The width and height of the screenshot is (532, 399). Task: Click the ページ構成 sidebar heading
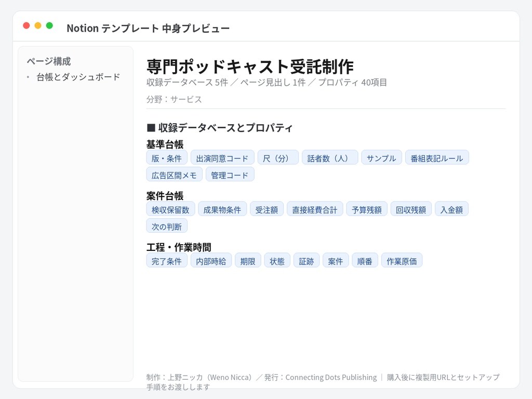point(48,61)
